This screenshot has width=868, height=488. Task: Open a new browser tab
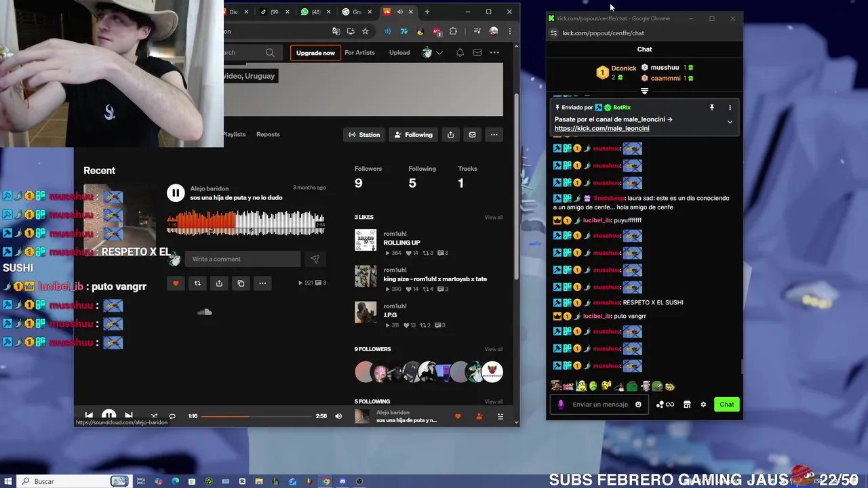[427, 12]
